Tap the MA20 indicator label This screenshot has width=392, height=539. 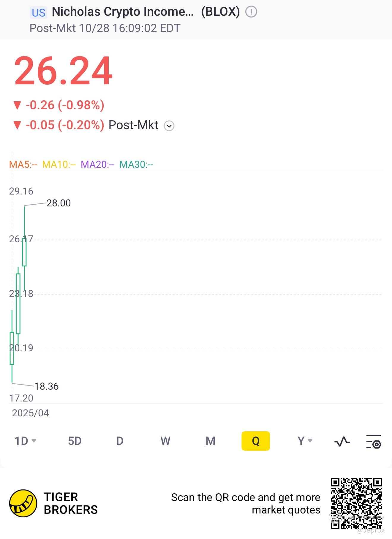coord(97,164)
